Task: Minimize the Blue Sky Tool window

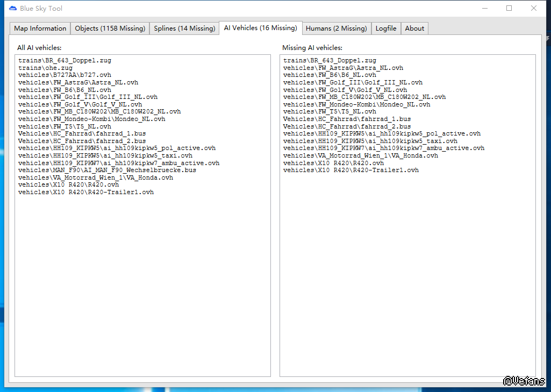Action: [485, 8]
